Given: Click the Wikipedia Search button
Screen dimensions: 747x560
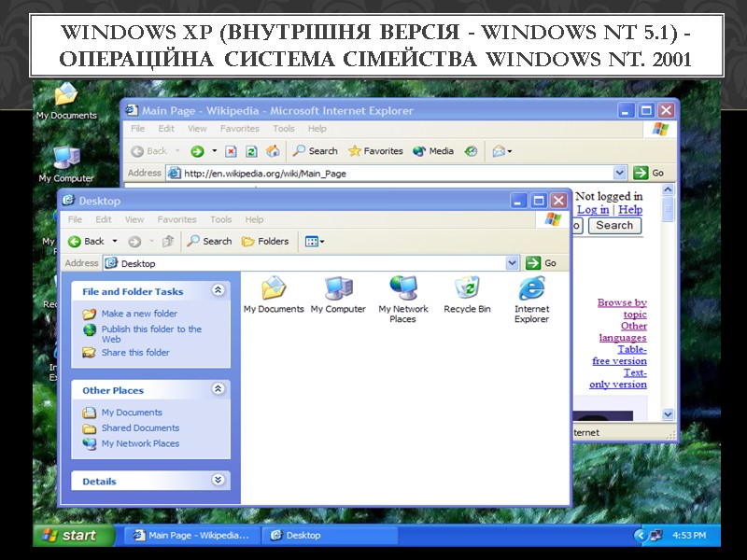Looking at the screenshot, I should click(615, 225).
